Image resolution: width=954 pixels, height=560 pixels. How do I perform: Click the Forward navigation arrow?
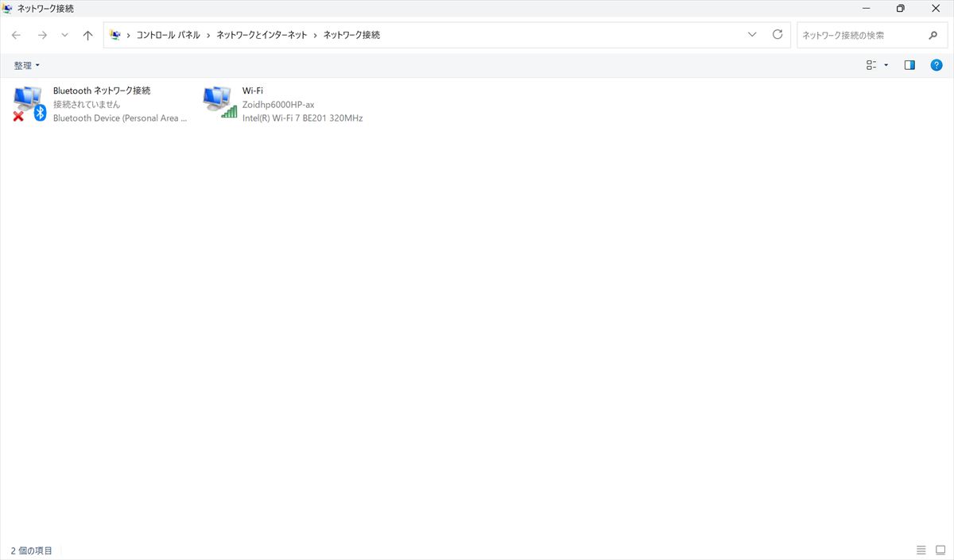point(42,35)
